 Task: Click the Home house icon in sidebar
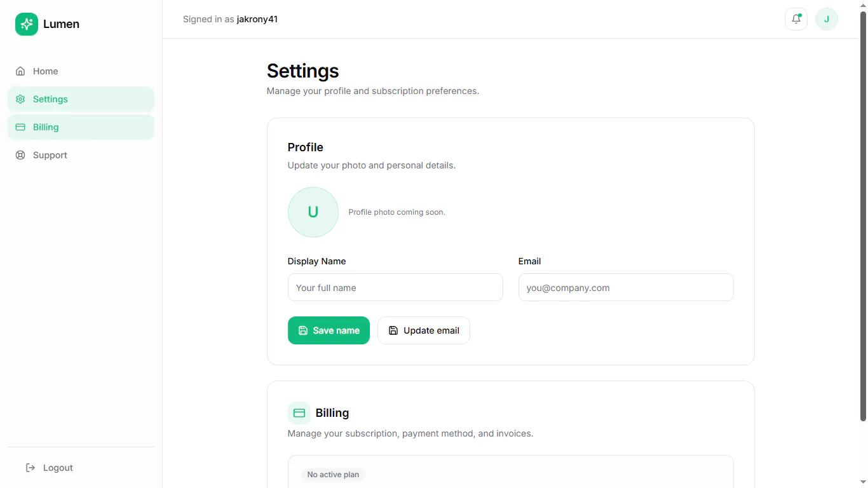click(x=20, y=71)
